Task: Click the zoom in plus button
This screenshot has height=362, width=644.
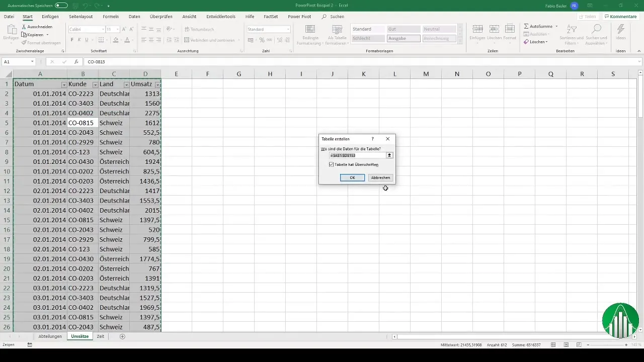Action: (x=626, y=344)
